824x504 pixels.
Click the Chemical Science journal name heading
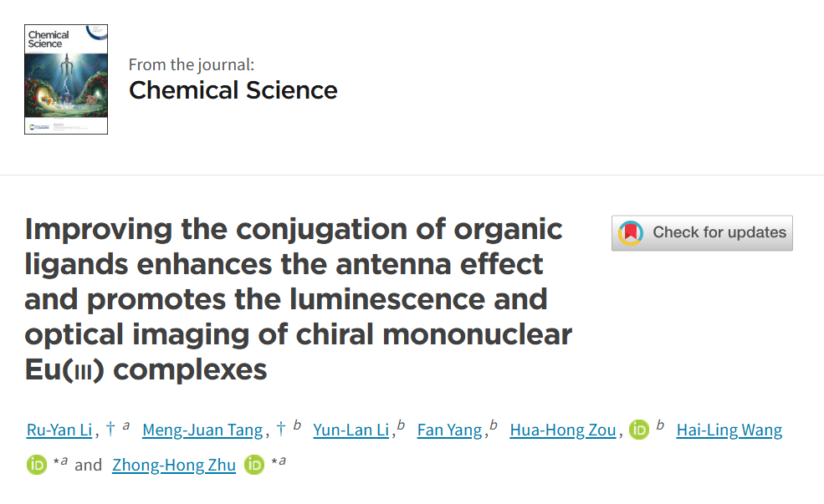[233, 90]
